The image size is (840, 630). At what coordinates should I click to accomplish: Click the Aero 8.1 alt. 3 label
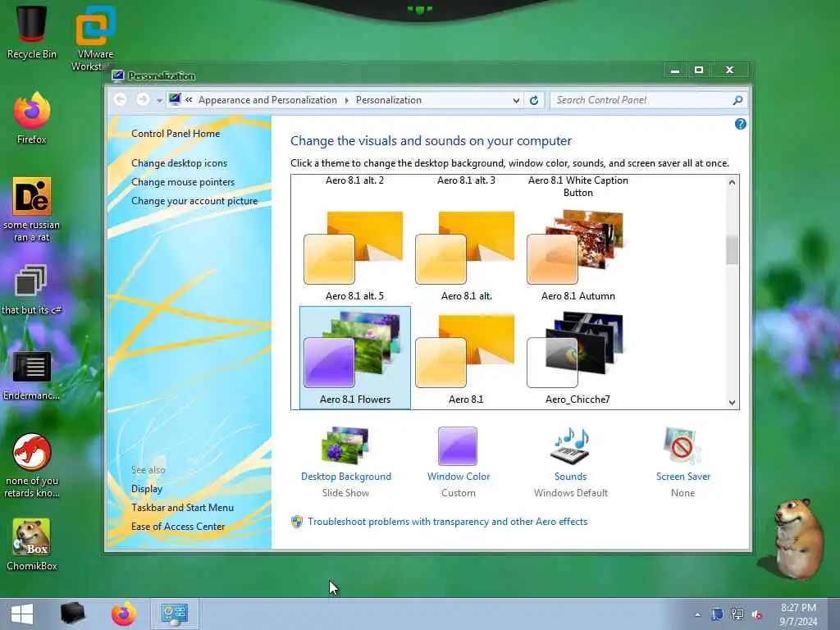click(x=466, y=180)
